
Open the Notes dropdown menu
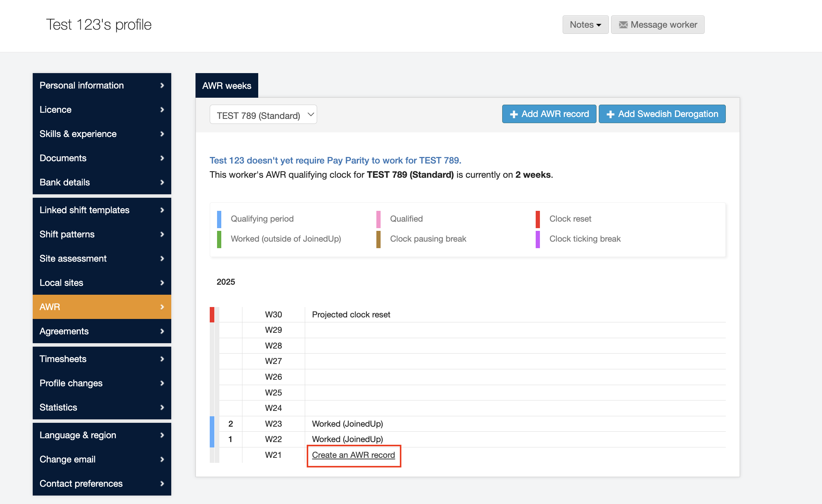click(x=585, y=25)
